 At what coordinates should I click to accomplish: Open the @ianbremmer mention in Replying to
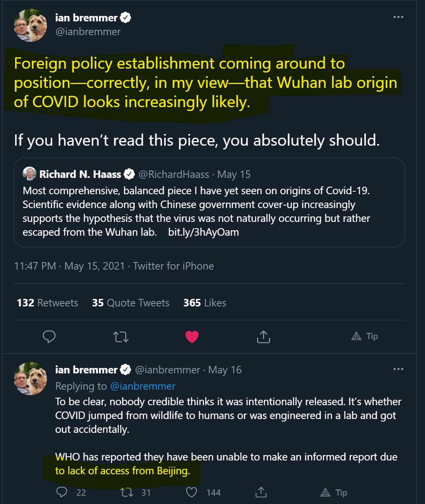[x=142, y=386]
